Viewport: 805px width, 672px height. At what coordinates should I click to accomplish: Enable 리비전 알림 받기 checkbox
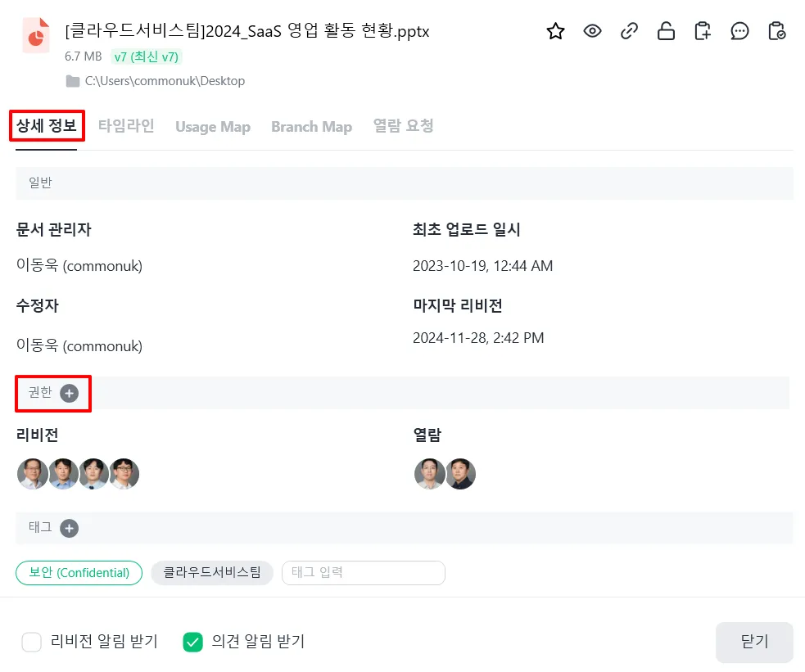[31, 642]
